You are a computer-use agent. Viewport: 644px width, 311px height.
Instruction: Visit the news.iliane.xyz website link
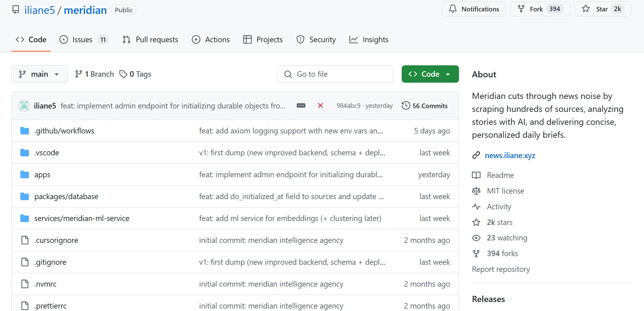[510, 155]
